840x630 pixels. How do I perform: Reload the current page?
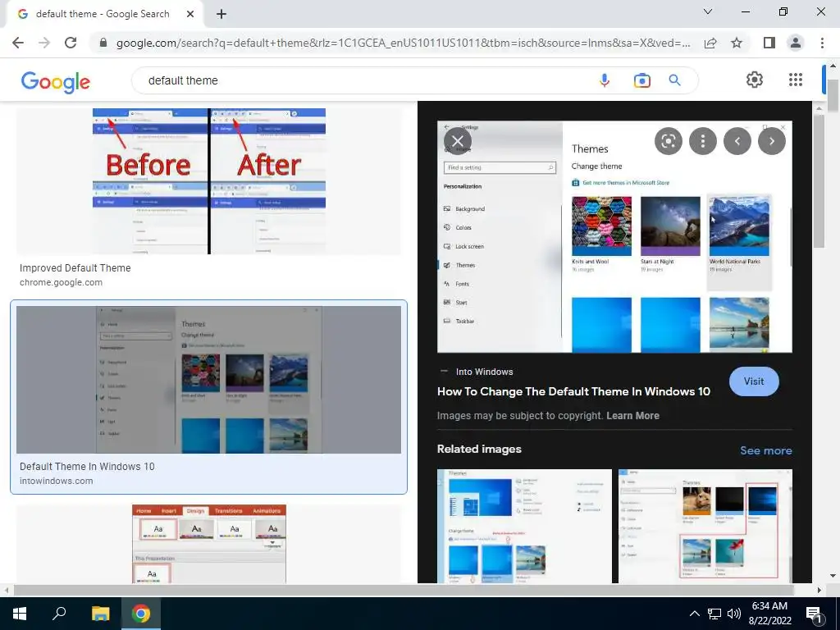(71, 43)
